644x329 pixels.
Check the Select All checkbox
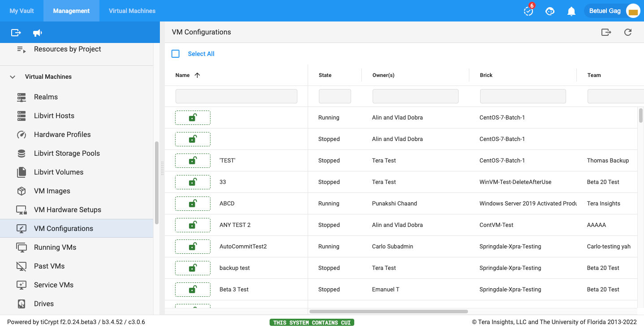click(x=176, y=54)
